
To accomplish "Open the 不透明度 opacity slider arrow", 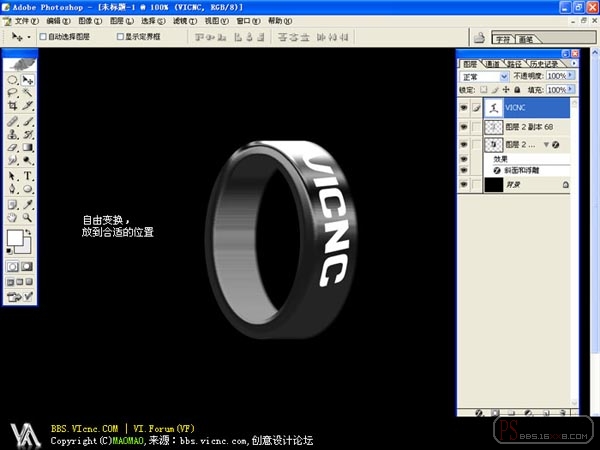I will 571,76.
